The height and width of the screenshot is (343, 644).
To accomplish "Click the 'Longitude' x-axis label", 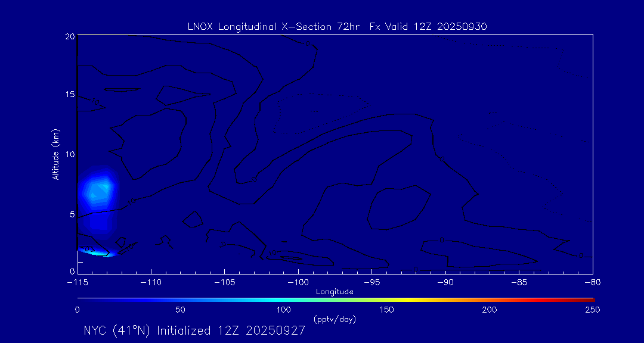I will 335,292.
